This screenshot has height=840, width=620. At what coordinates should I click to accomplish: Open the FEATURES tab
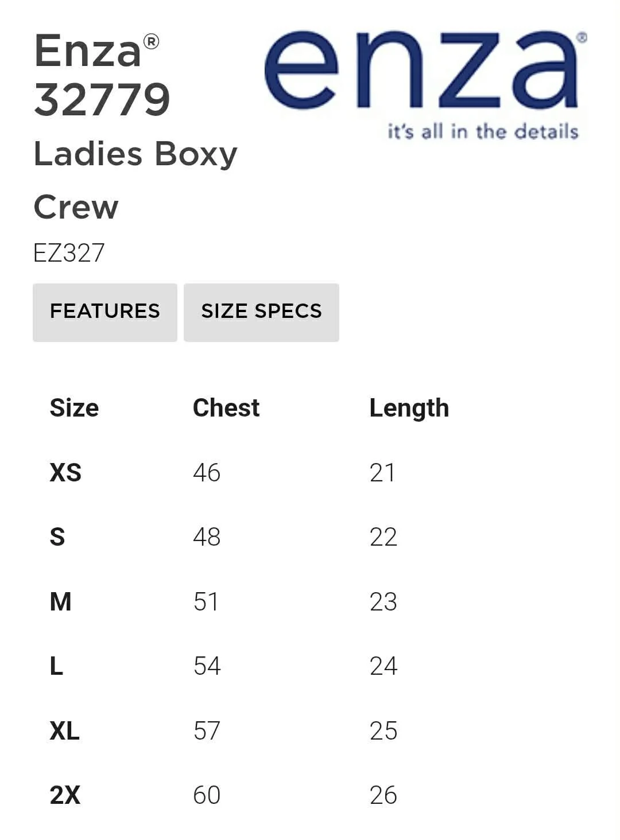coord(105,313)
